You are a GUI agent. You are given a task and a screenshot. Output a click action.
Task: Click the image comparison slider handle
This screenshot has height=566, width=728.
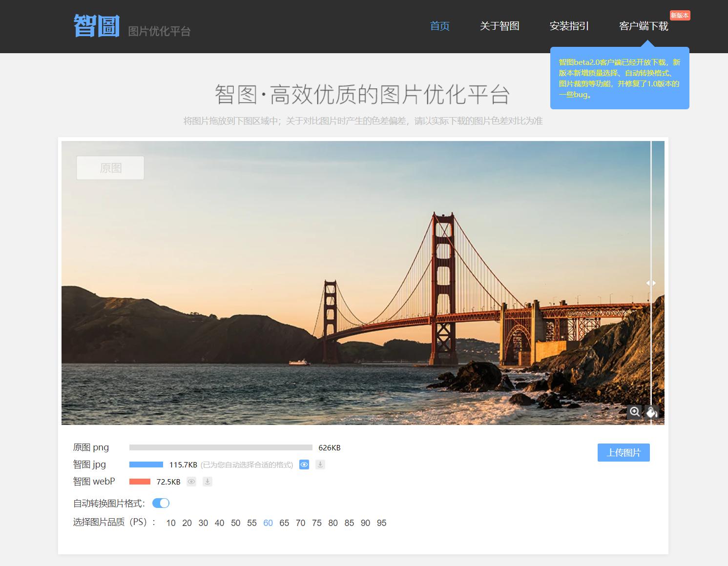pyautogui.click(x=651, y=283)
